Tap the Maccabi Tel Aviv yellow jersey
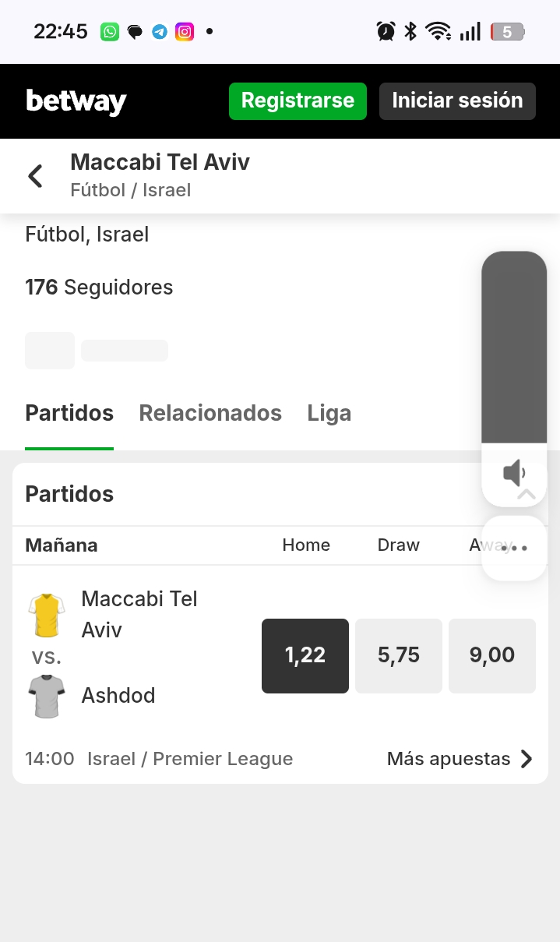 [x=47, y=616]
